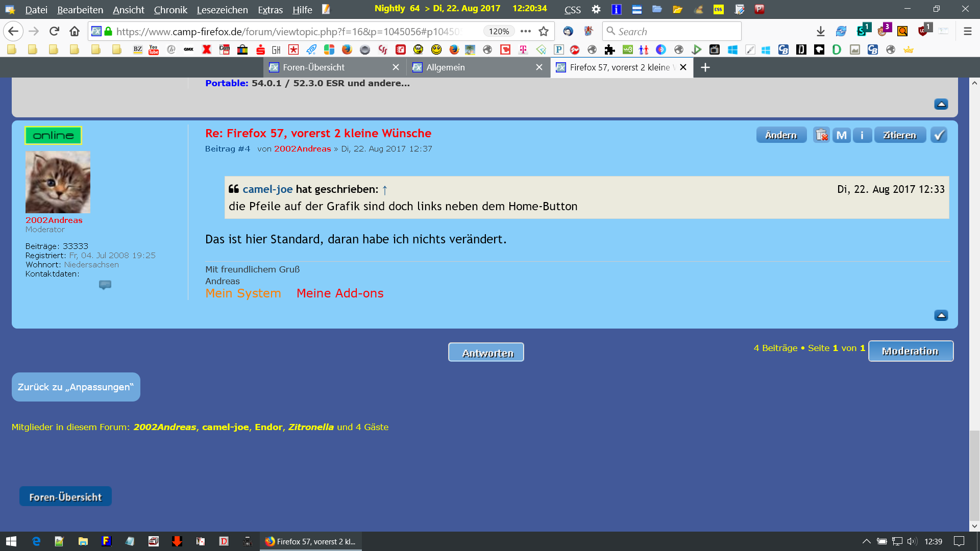Click the 120% zoom level indicator
Image resolution: width=980 pixels, height=551 pixels.
pos(499,32)
